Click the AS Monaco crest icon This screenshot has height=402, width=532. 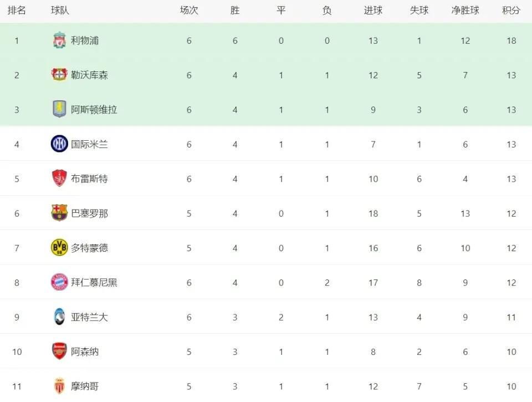coord(59,386)
